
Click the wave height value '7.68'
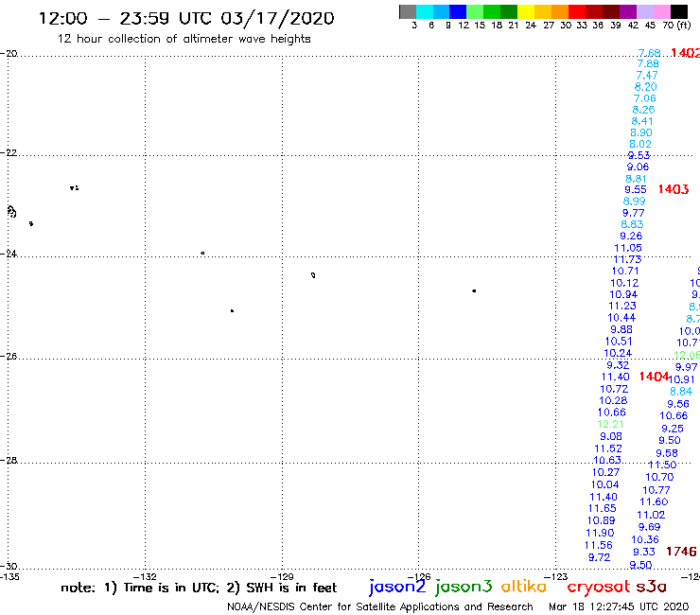click(x=649, y=53)
